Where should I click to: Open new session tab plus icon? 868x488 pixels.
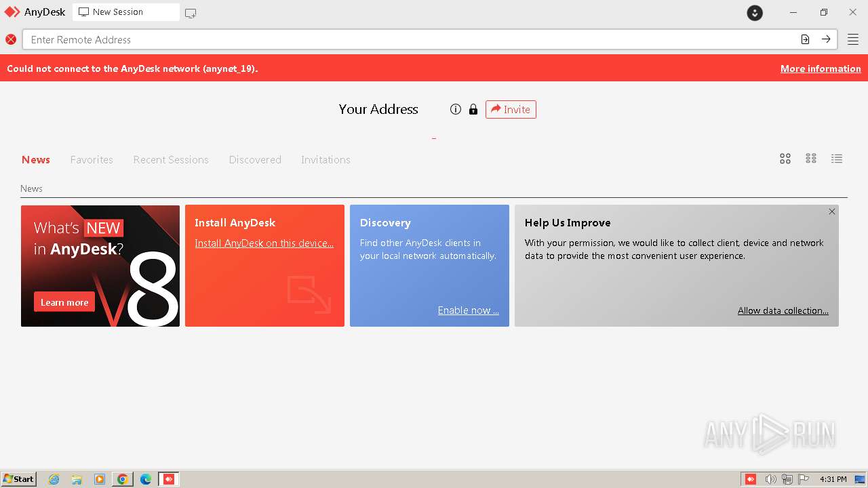coord(191,13)
